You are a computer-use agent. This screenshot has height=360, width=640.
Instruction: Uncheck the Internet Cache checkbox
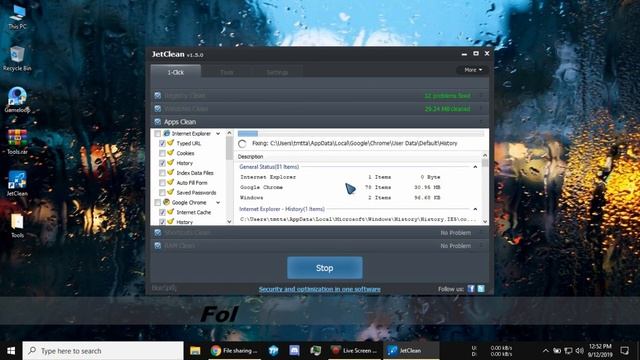[162, 212]
